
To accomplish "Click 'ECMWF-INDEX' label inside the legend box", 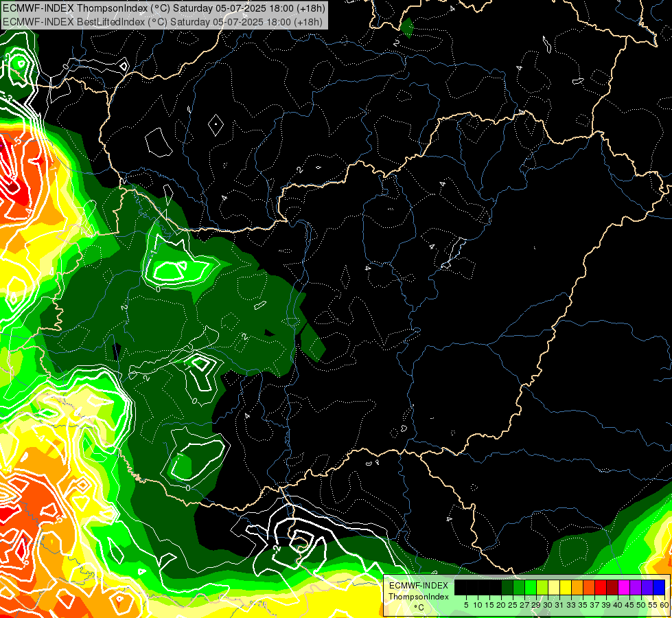I will (x=418, y=586).
